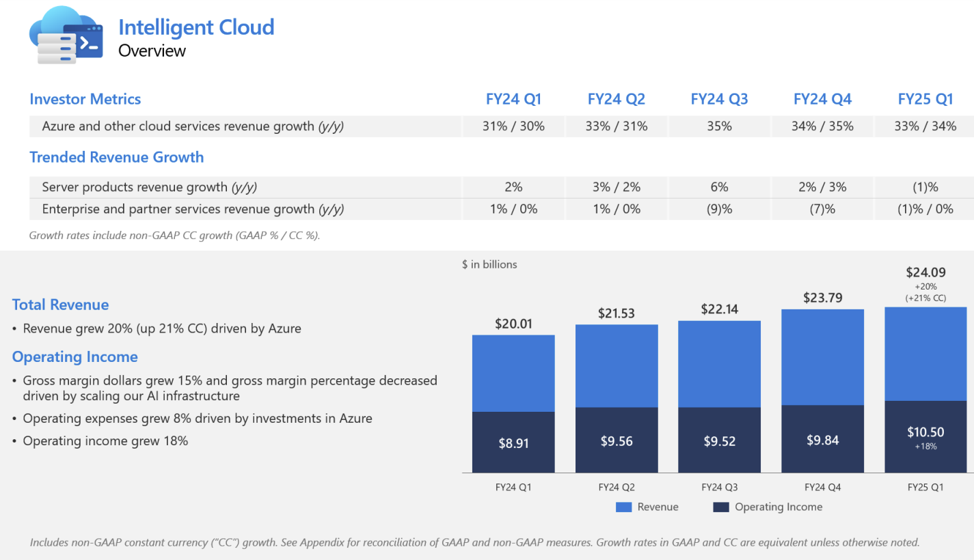Click the Azure growth 35% cell for FY24 Q3
The image size is (974, 560).
719,126
